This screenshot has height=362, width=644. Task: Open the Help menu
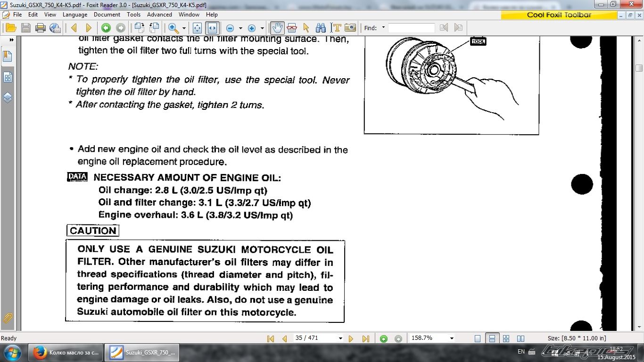coord(212,15)
